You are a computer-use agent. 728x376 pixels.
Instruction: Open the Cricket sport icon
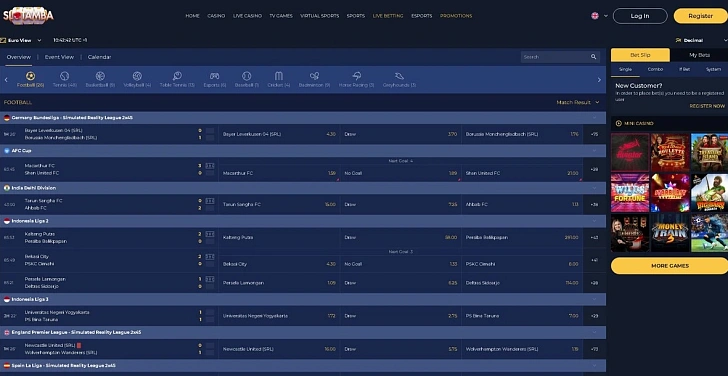coord(279,76)
